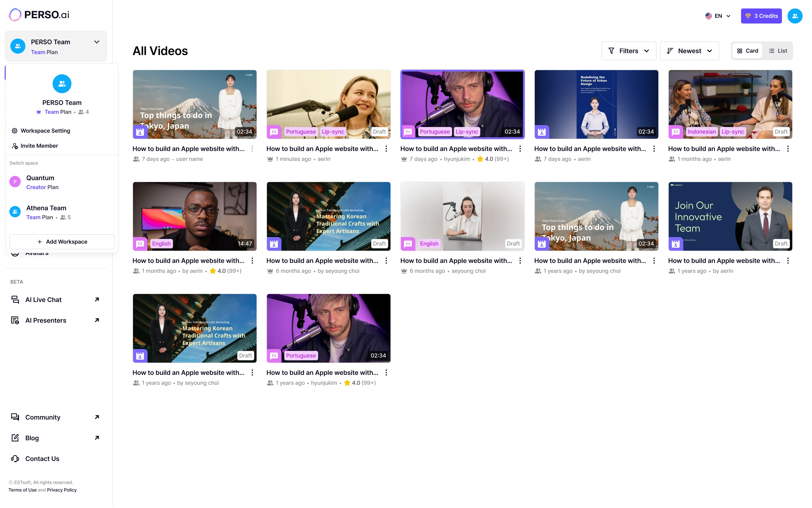Open options for aerin's 1 months ago Indonesian video
The image size is (812, 508).
click(788, 149)
